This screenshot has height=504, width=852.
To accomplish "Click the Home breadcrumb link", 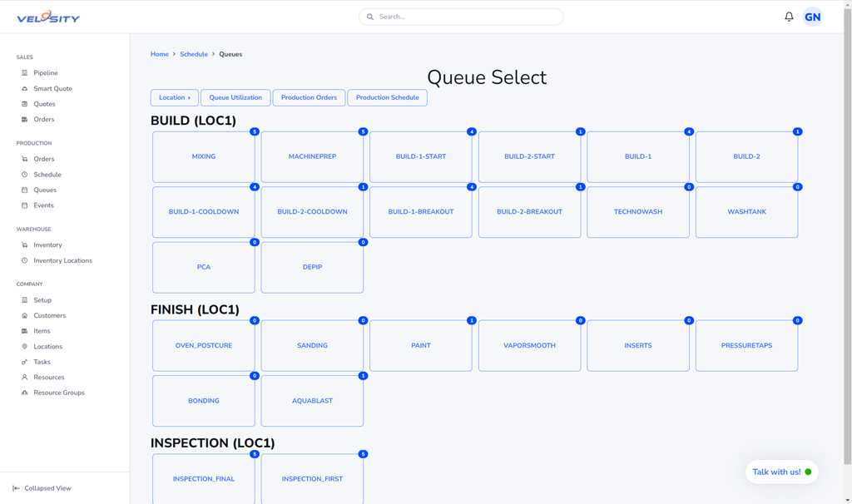I will click(x=160, y=54).
